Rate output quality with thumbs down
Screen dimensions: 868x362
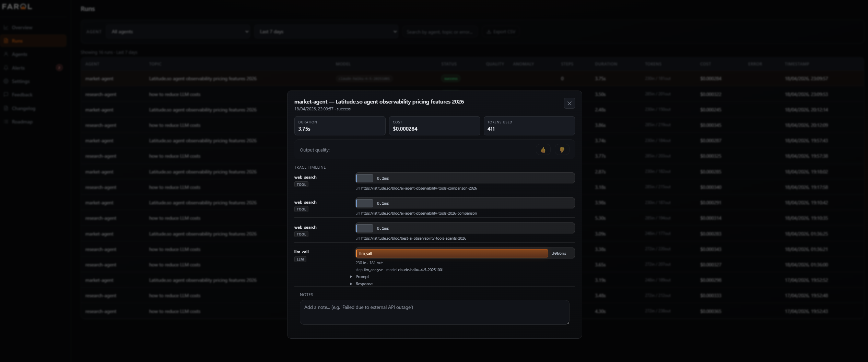pyautogui.click(x=562, y=150)
